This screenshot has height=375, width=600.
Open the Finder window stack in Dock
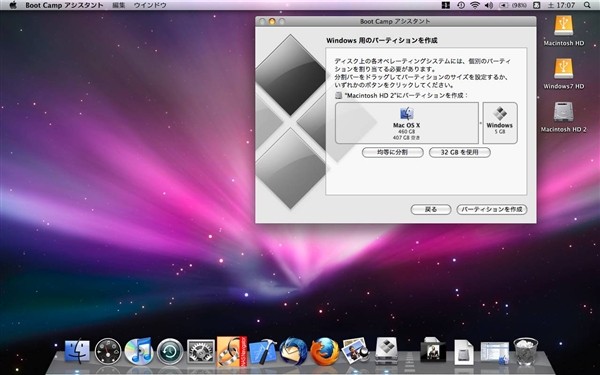(495, 352)
